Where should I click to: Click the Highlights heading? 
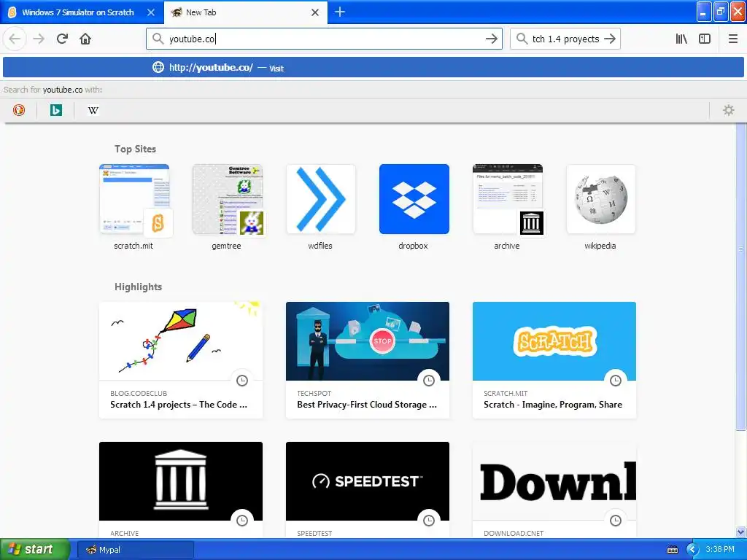point(138,287)
